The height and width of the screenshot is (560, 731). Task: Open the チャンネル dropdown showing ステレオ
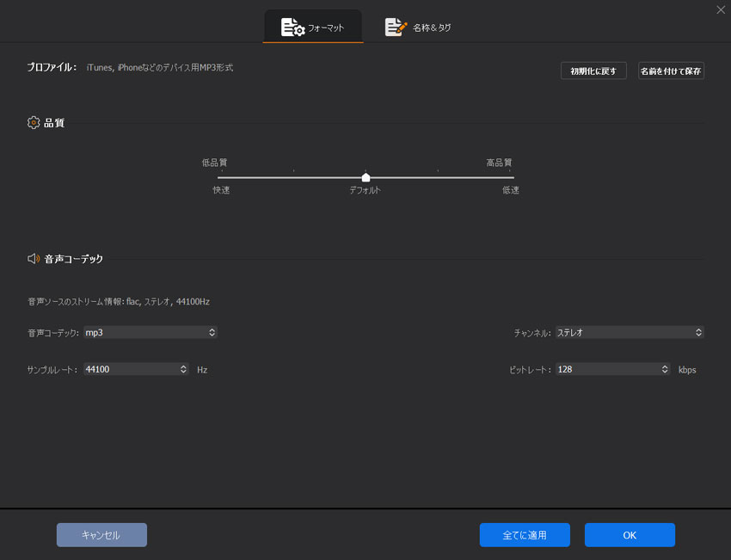pos(628,332)
